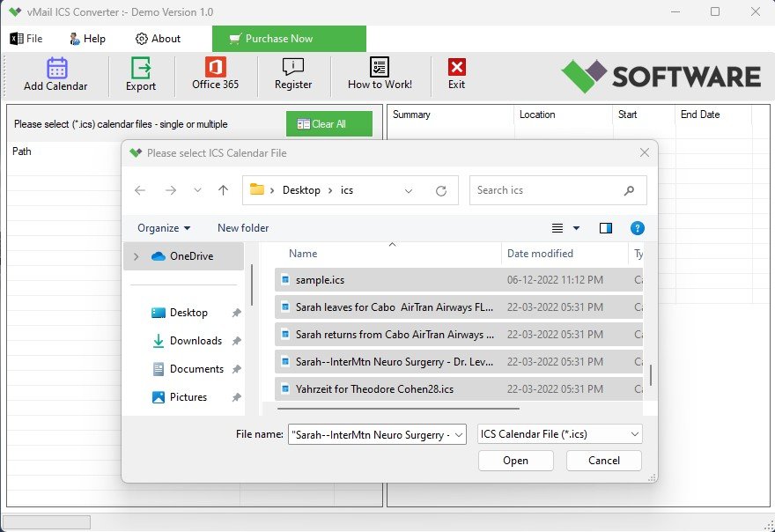Open the File menu
Image resolution: width=775 pixels, height=532 pixels.
point(26,39)
